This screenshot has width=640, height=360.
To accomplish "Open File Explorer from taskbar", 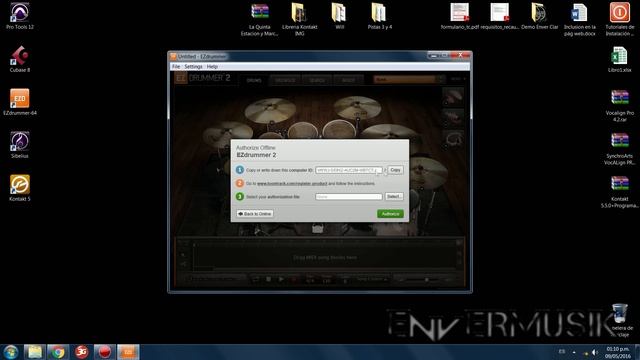I will [35, 352].
